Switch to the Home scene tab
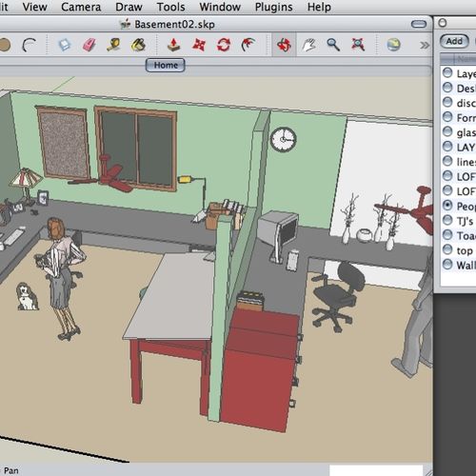476x476 pixels. (166, 65)
